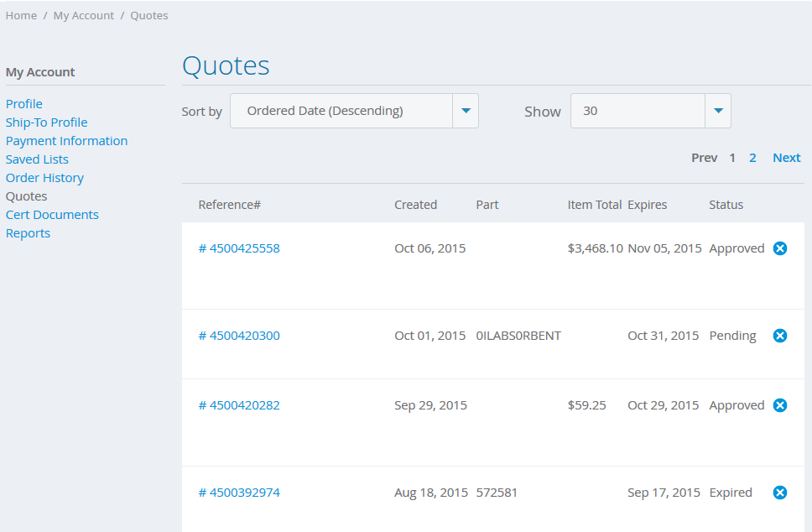This screenshot has width=812, height=532.
Task: Go to Ship-To Profile in sidebar
Action: (x=47, y=123)
